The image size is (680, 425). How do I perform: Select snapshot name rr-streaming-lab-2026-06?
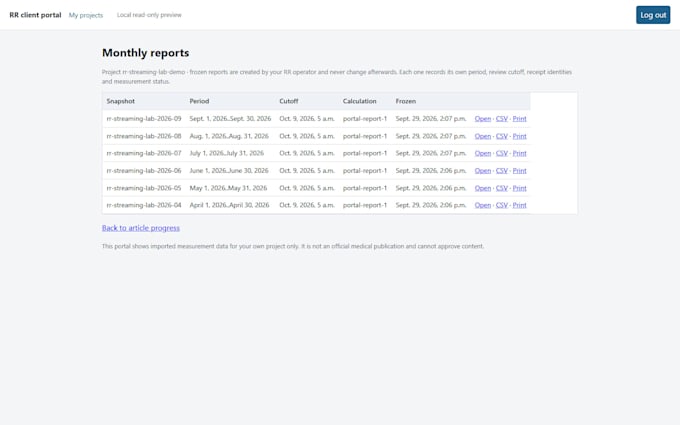[x=144, y=170]
